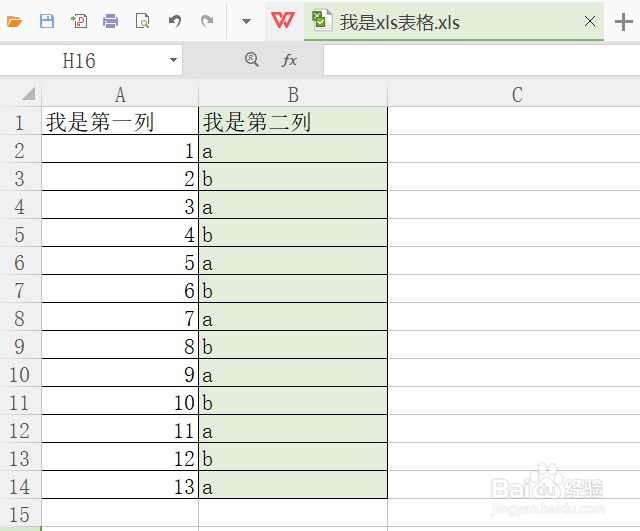Switch to the 我是xls表格.xls tab
640x531 pixels.
coord(454,22)
